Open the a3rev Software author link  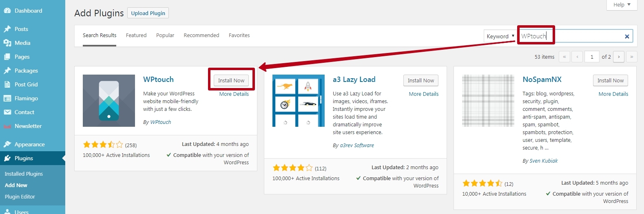pos(357,146)
